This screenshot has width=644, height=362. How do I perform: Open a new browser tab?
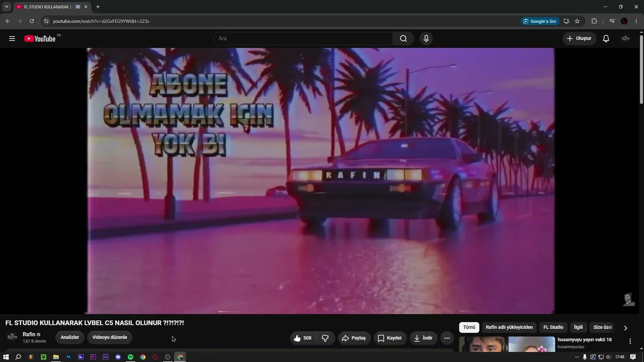(x=98, y=7)
